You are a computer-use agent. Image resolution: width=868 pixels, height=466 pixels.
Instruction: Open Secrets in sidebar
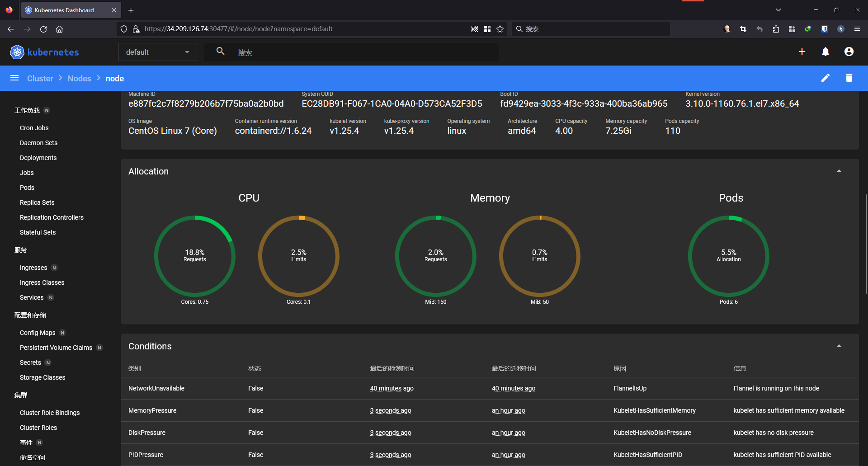coord(30,362)
